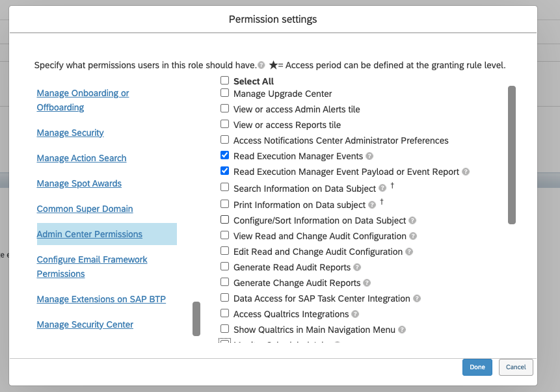The image size is (560, 392).
Task: Click the permissions list vertical scrollbar
Action: (x=512, y=155)
